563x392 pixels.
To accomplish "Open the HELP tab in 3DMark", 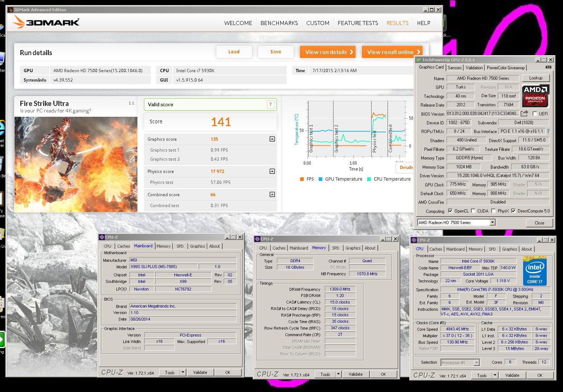I will point(423,23).
